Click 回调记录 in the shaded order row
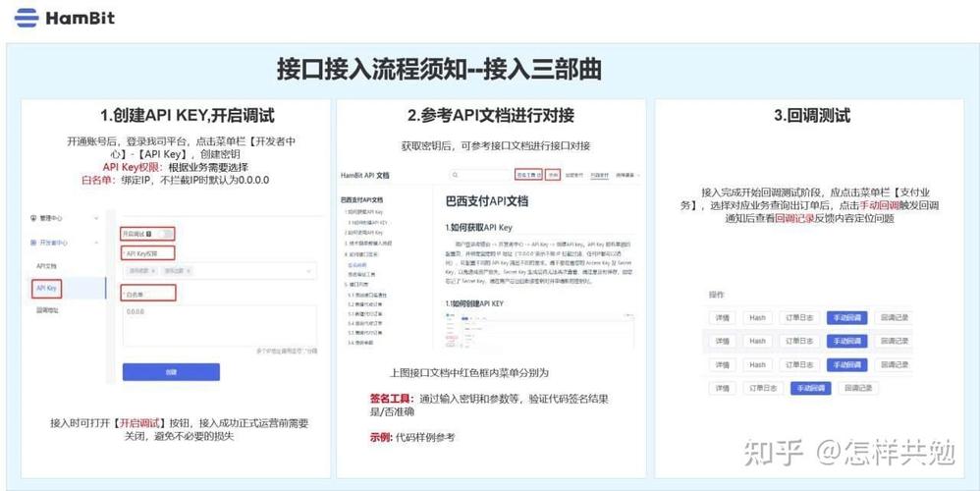 tap(895, 341)
